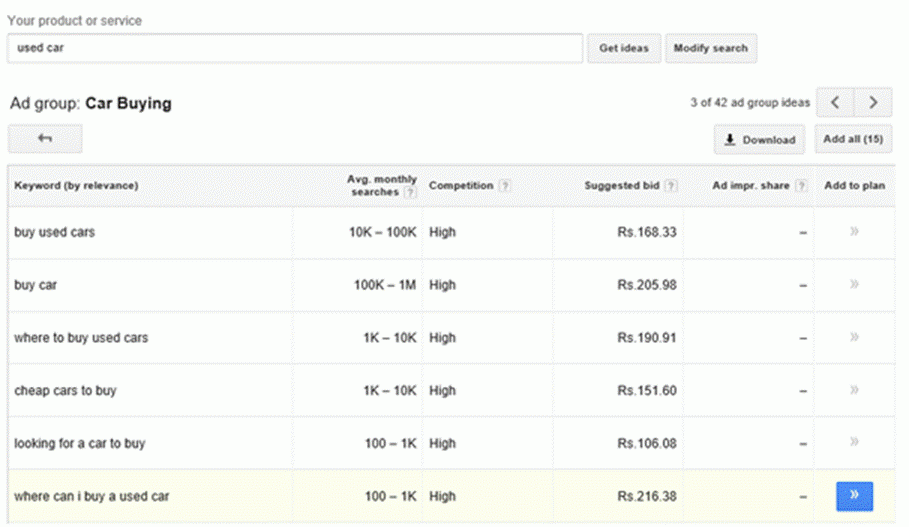Image resolution: width=909 pixels, height=527 pixels.
Task: Sort by Keyword (by relevance) column header
Action: click(76, 186)
